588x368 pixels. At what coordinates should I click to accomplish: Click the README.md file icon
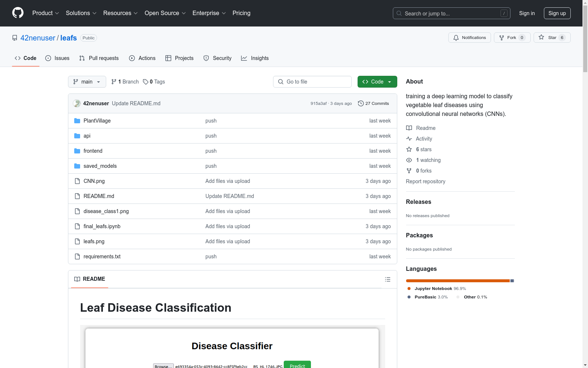click(x=77, y=196)
